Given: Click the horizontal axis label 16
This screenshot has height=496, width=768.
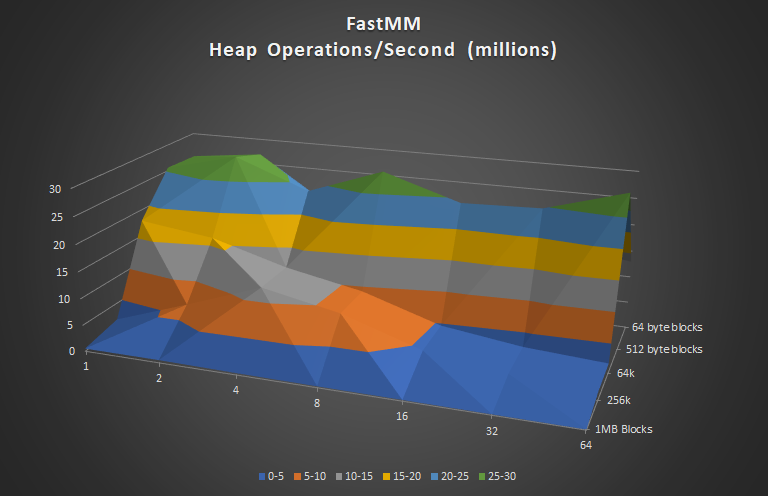Looking at the screenshot, I should point(402,416).
